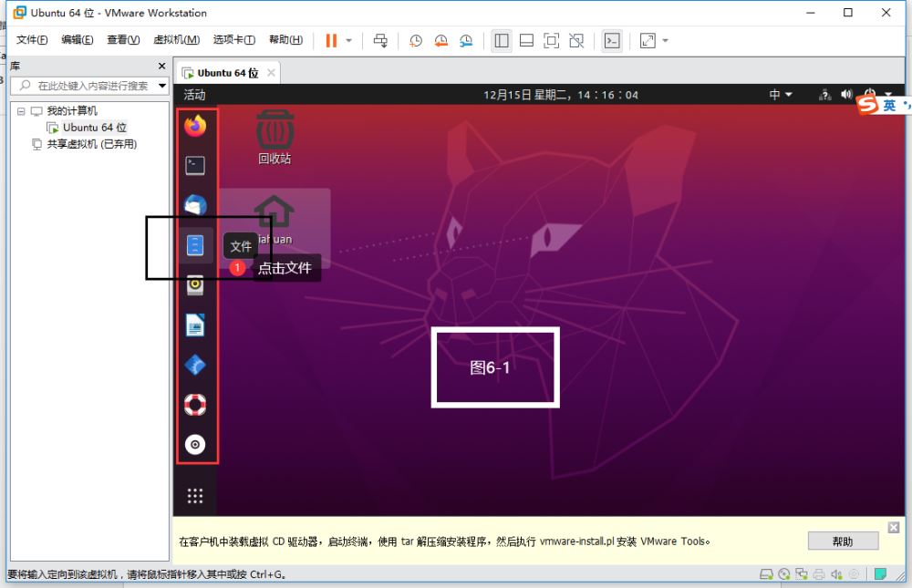Click the blue diamond app icon in dock
The height and width of the screenshot is (588, 912).
point(195,366)
